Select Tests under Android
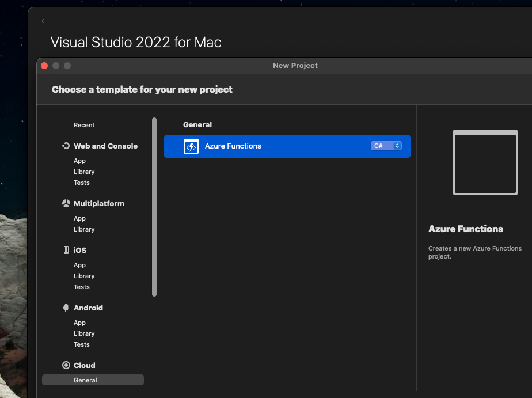Viewport: 532px width, 398px height. coord(81,344)
